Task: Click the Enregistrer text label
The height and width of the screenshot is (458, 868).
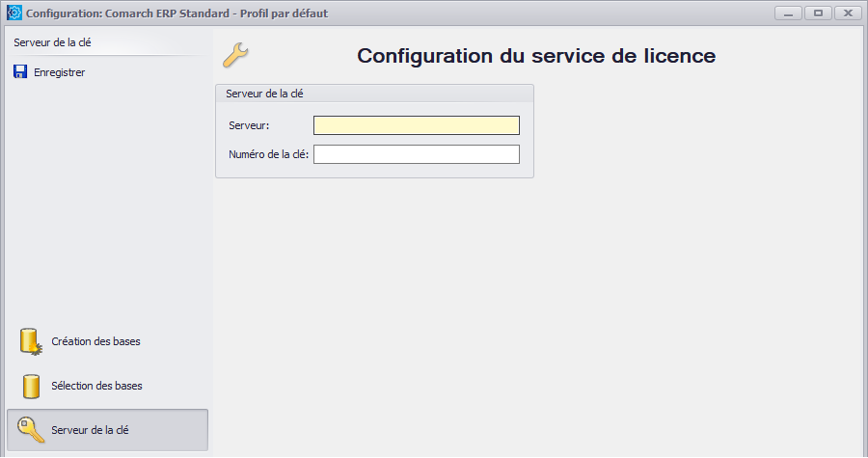Action: click(x=59, y=72)
